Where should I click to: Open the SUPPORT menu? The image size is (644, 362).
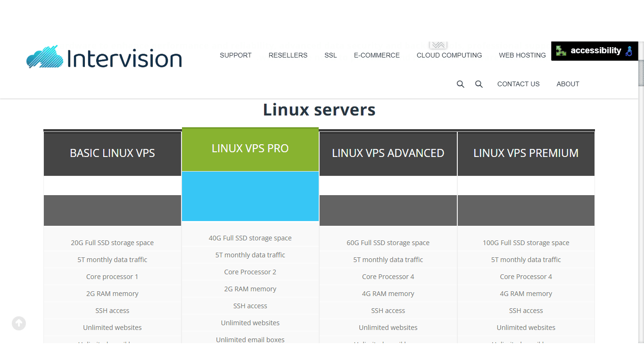coord(236,55)
